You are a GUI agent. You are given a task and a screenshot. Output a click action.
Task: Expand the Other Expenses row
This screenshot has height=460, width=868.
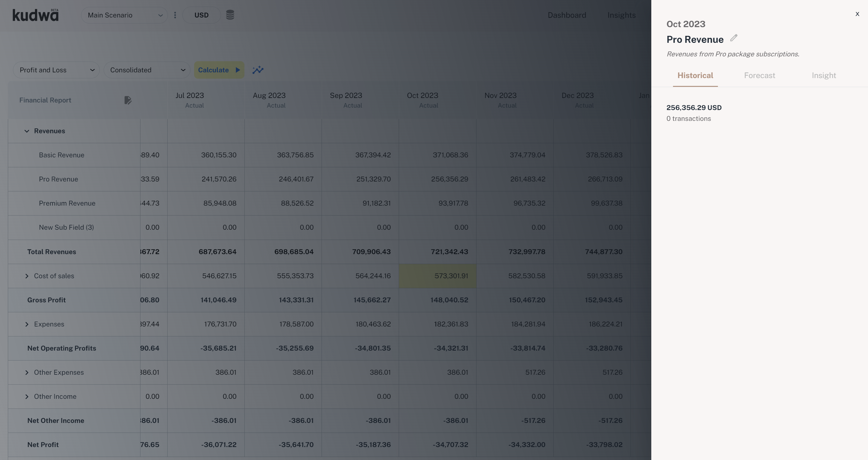click(x=27, y=372)
